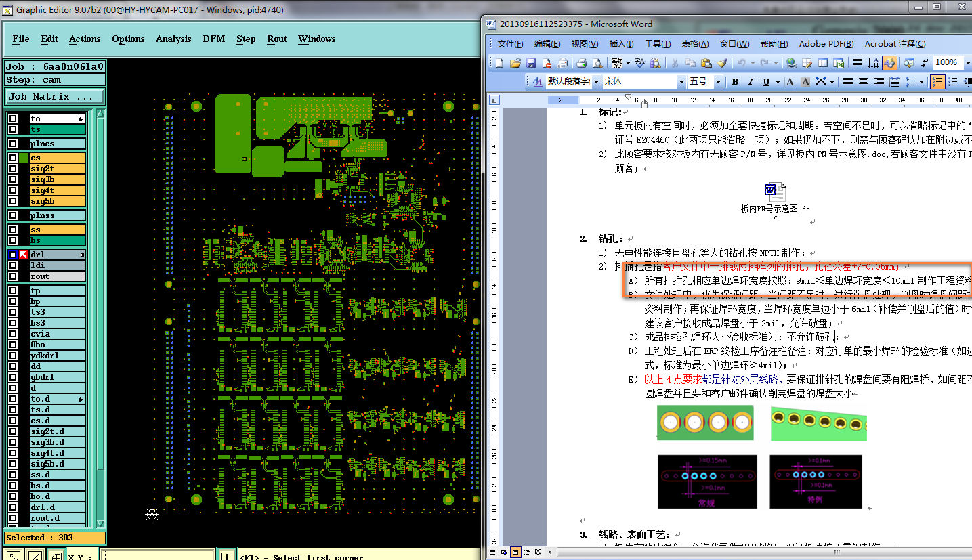Toggle checkbox for layer 'to'
This screenshot has width=972, height=560.
point(12,119)
